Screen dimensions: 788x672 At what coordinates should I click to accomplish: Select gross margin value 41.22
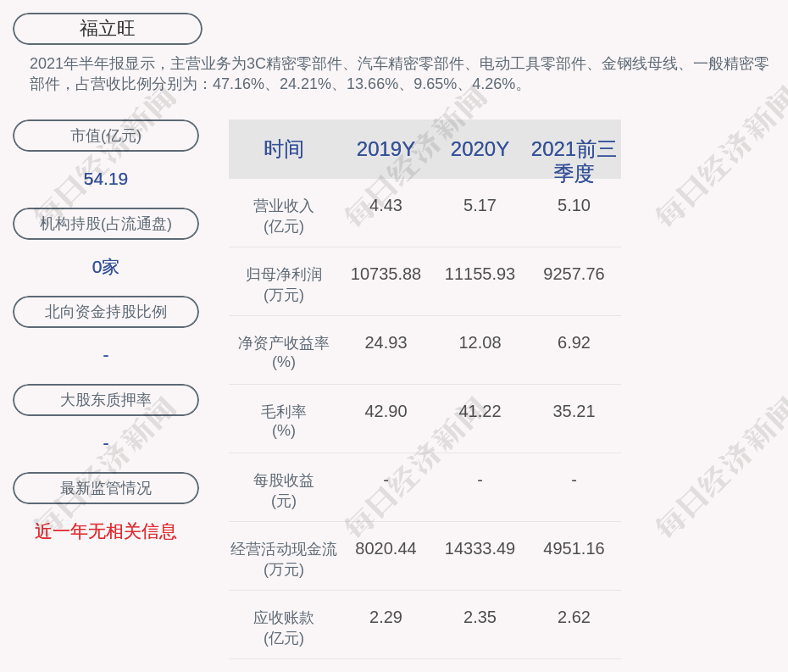480,411
